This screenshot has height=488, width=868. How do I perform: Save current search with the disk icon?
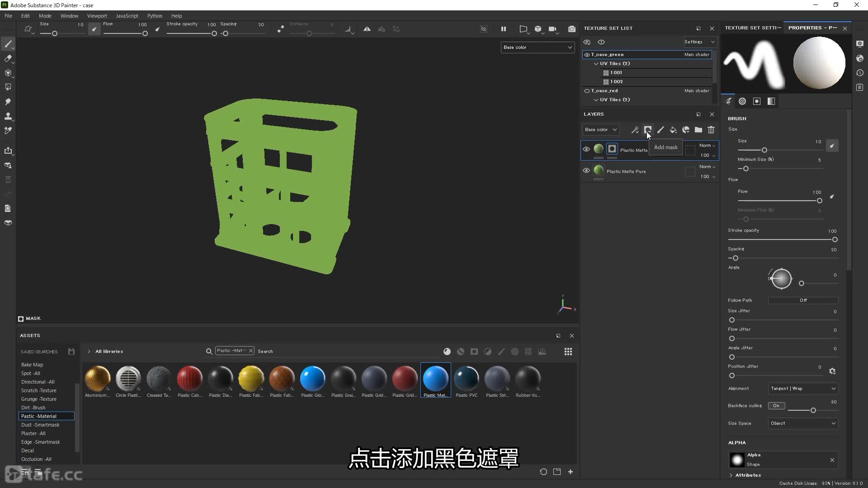click(x=71, y=352)
